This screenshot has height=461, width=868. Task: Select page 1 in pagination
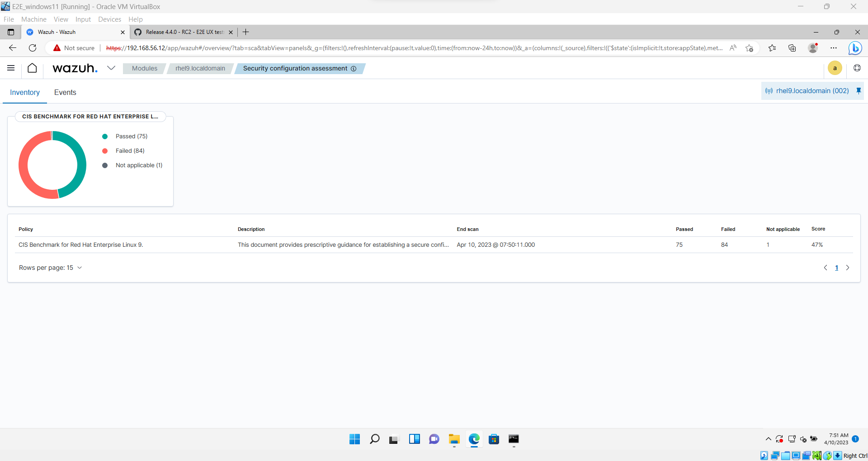pyautogui.click(x=837, y=268)
